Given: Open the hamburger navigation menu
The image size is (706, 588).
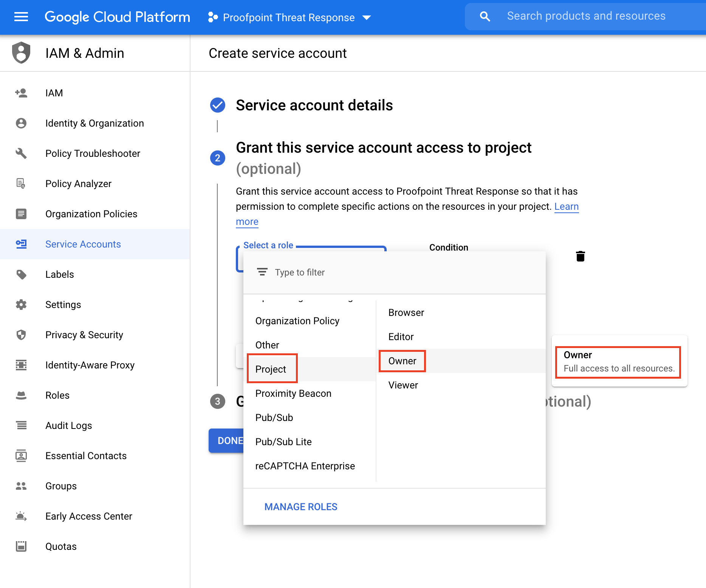Looking at the screenshot, I should 21,17.
